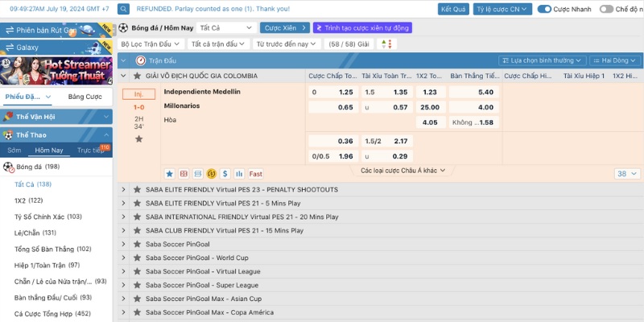The image size is (644, 322).
Task: Click the gold coin icon in match toolbar
Action: pos(211,173)
